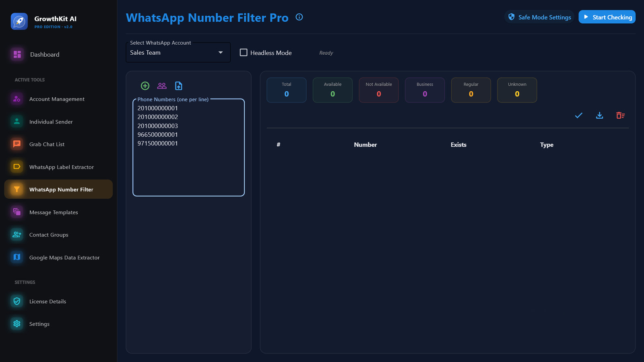
Task: Click the red clear results icon
Action: tap(620, 115)
